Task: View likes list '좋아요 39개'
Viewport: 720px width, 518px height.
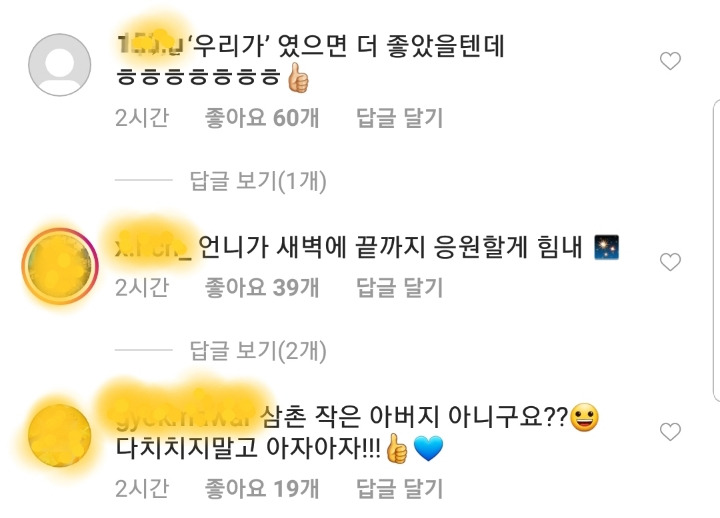Action: pyautogui.click(x=262, y=288)
